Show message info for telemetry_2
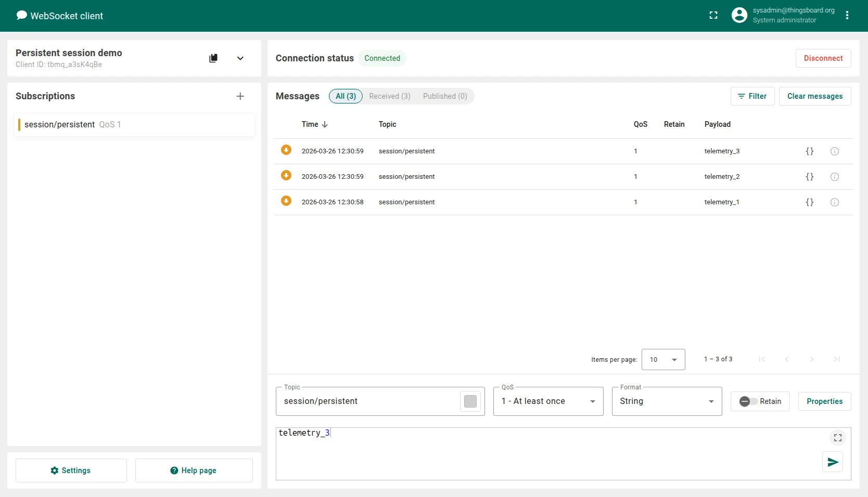 tap(835, 177)
